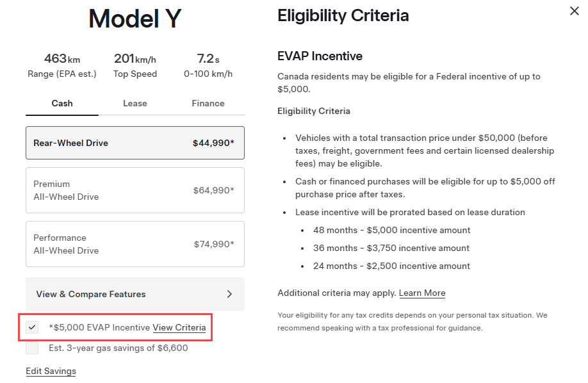Image resolution: width=588 pixels, height=383 pixels.
Task: Follow the Learn More link
Action: [x=422, y=293]
